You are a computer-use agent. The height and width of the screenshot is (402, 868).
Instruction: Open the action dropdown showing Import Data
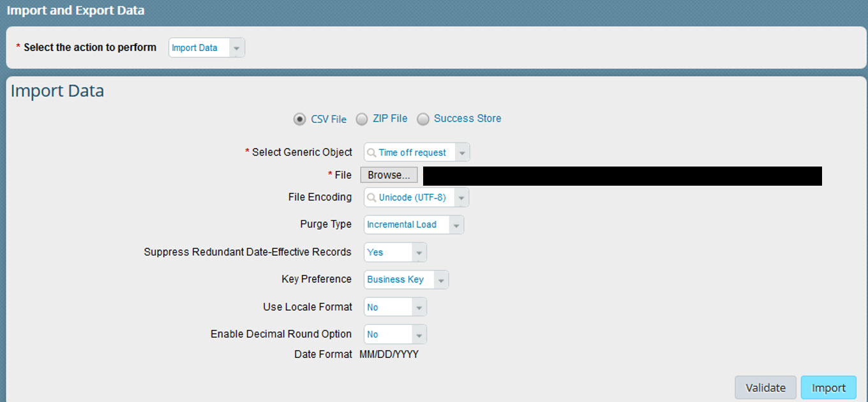(x=207, y=48)
